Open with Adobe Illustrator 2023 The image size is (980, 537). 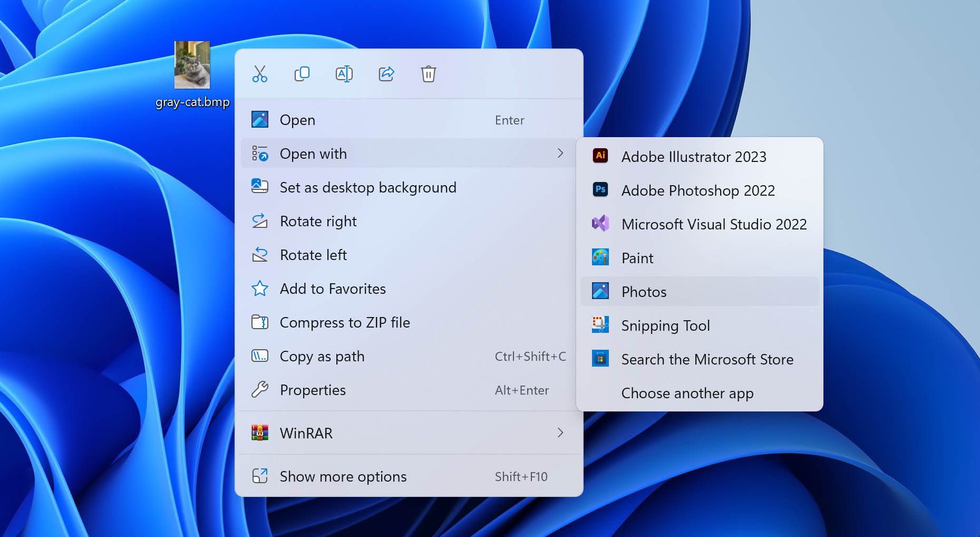tap(700, 157)
